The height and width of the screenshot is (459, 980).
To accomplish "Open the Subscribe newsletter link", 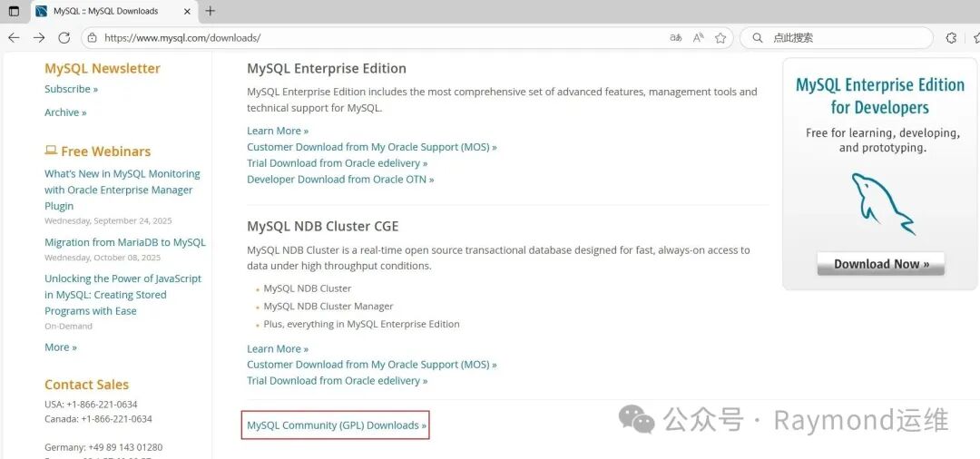I will point(72,89).
